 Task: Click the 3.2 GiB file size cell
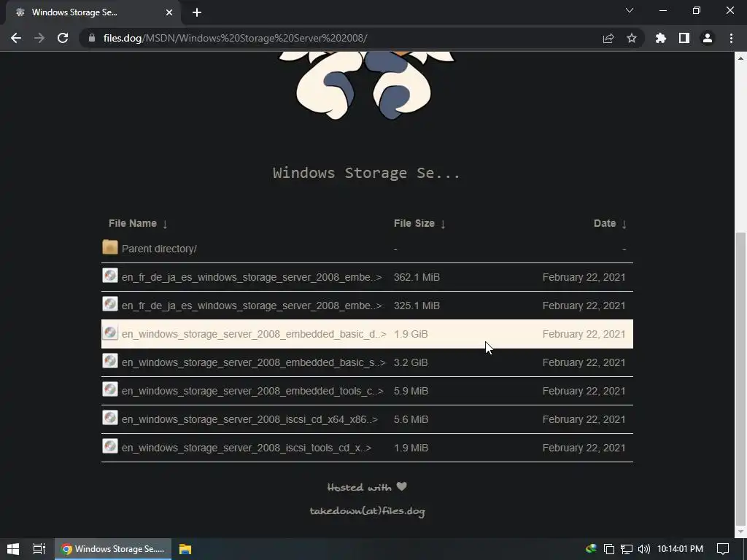coord(411,362)
